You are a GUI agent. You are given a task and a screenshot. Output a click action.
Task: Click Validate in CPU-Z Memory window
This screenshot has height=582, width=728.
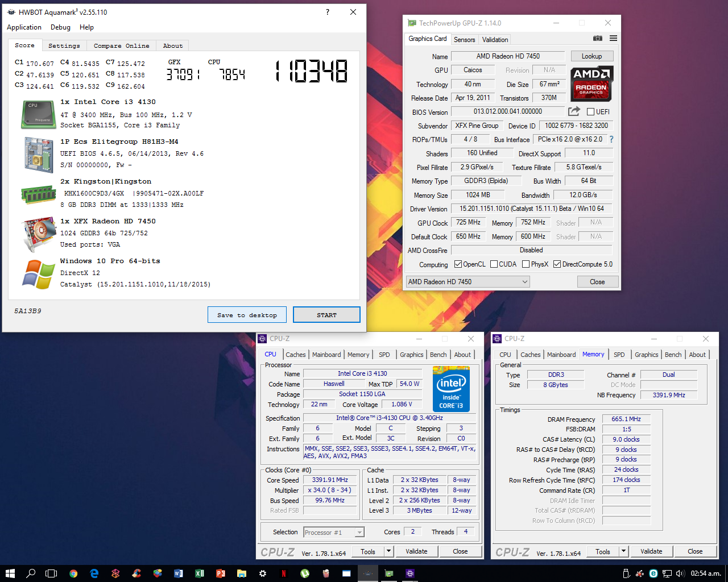point(651,551)
